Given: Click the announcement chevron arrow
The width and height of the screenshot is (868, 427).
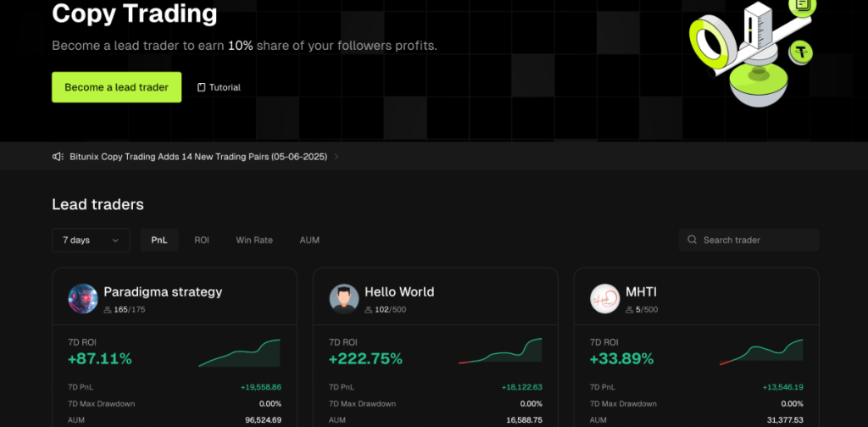Looking at the screenshot, I should pos(336,157).
